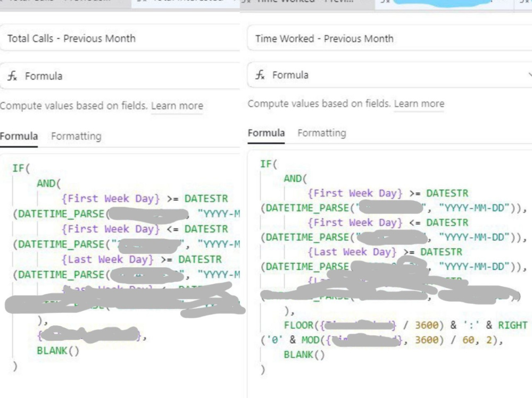Click 'BLANK()' in the right formula editor
This screenshot has width=532, height=398.
click(304, 354)
